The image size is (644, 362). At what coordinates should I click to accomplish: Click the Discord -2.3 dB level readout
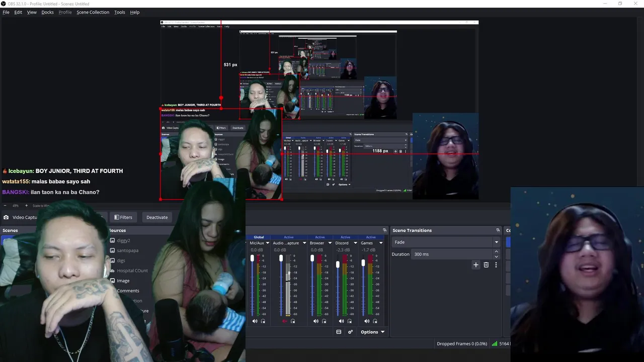[x=343, y=250]
